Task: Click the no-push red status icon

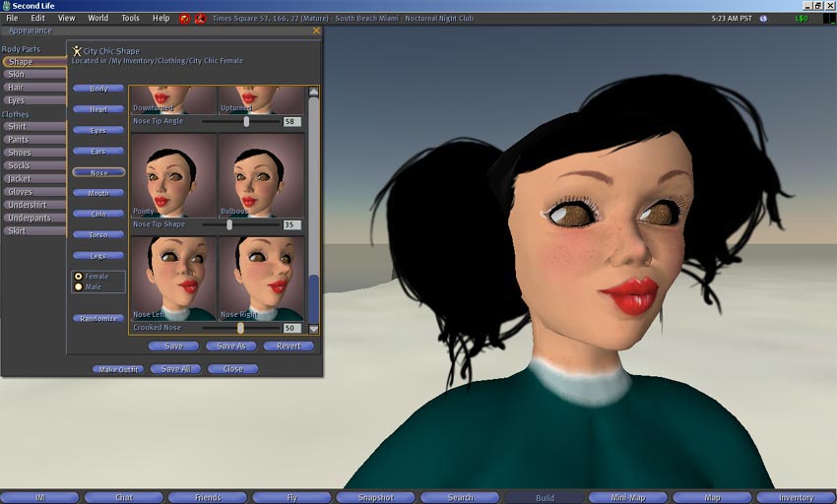Action: [x=200, y=18]
